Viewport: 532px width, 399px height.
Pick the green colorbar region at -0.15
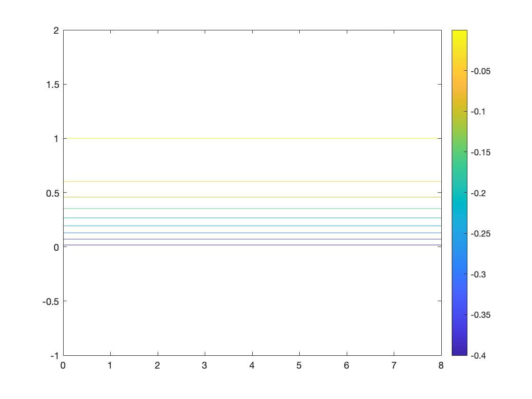coord(459,152)
